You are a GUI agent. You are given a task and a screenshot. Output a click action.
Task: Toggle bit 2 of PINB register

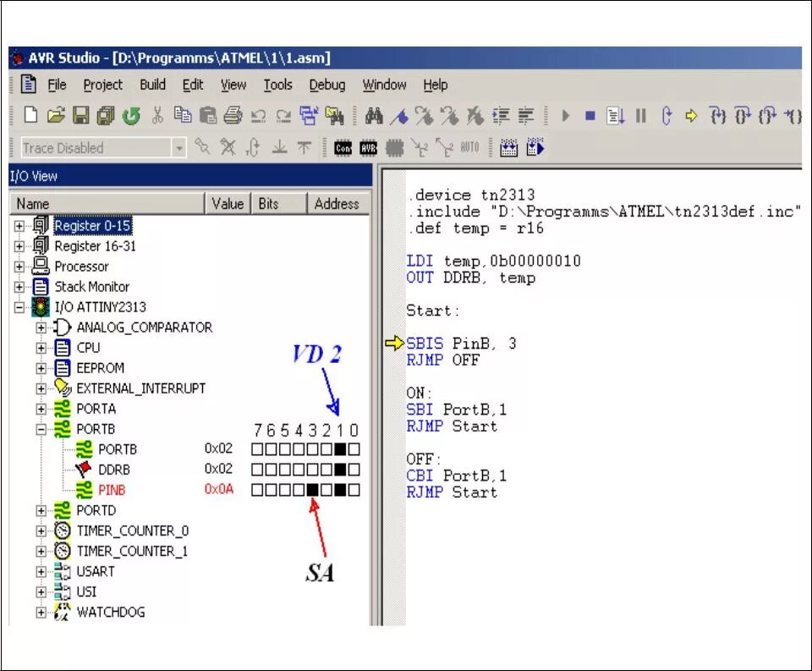click(x=326, y=490)
